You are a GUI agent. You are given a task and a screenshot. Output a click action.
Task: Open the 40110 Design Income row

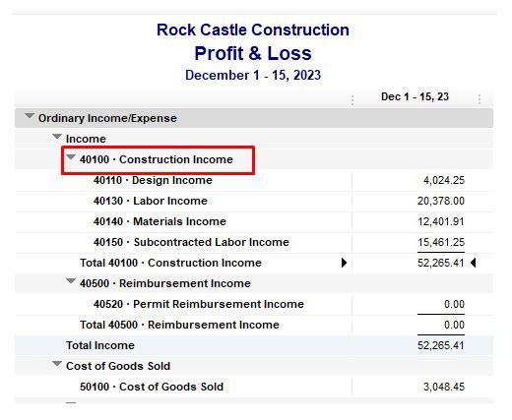click(x=253, y=180)
